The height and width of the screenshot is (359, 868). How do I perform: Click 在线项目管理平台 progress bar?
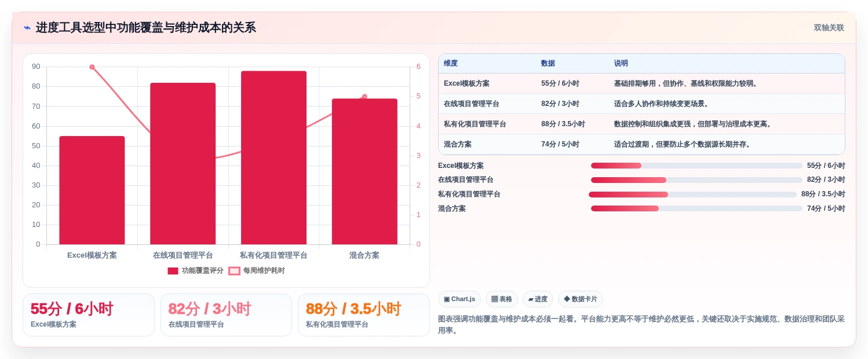click(696, 180)
